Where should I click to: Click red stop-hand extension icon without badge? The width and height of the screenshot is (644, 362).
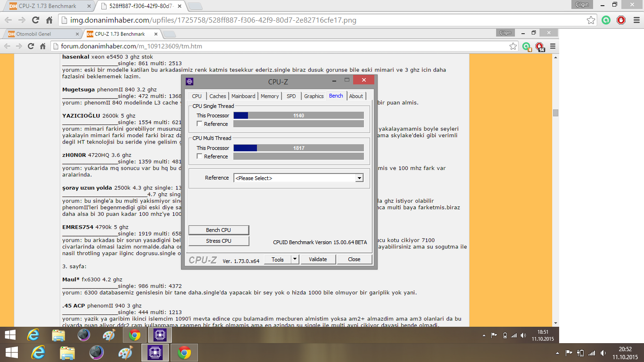coord(621,20)
